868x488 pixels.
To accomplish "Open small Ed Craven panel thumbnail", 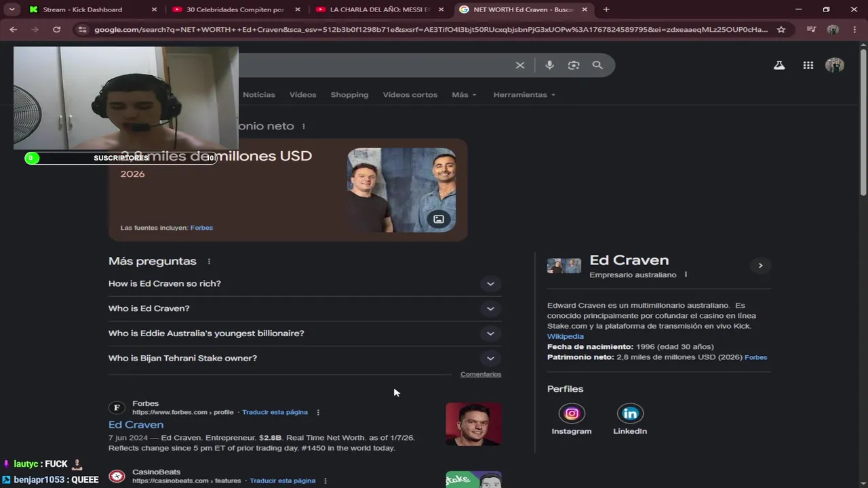I will click(564, 266).
